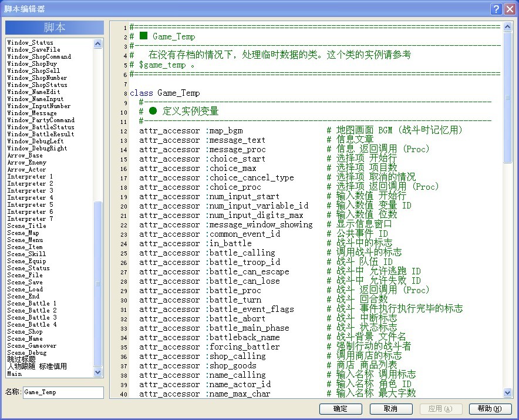Viewport: 519px width, 420px height.
Task: Click the 取消 (Cancel) button
Action: tap(391, 409)
